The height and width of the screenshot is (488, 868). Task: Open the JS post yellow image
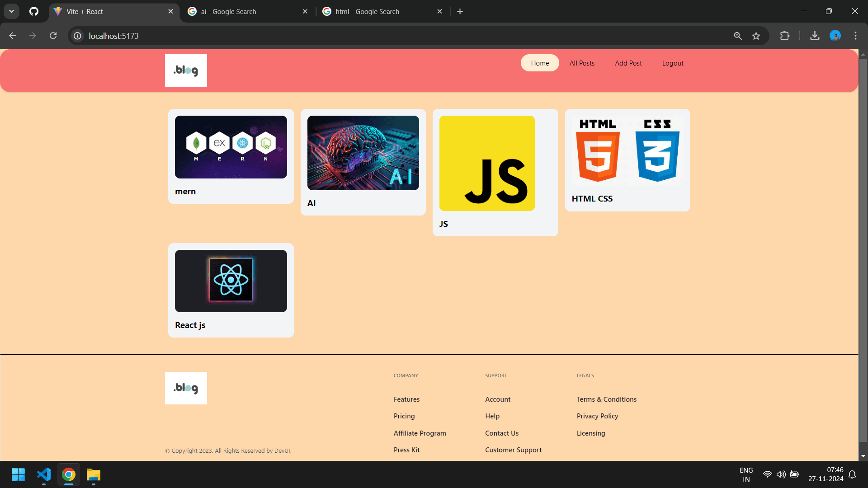pos(487,163)
